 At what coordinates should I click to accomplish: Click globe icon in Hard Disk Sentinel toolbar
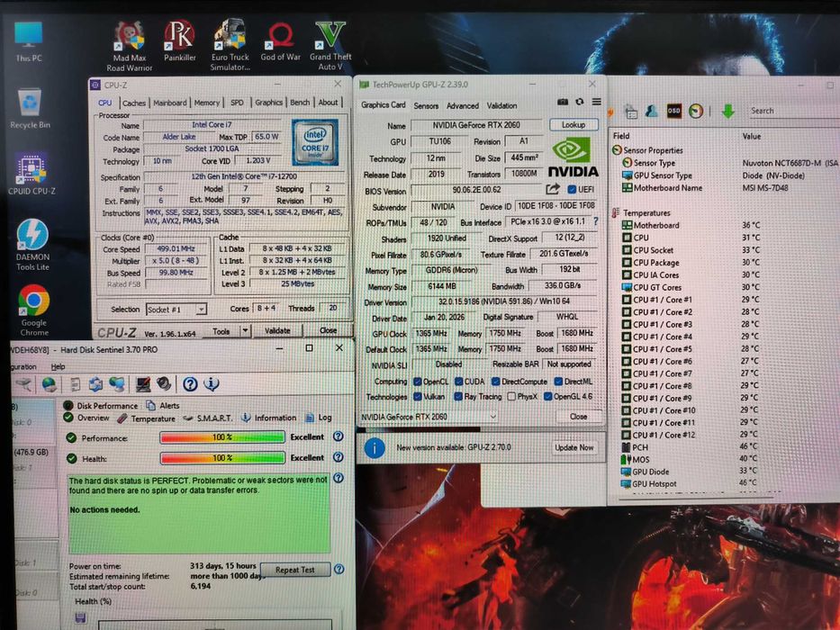pos(50,384)
